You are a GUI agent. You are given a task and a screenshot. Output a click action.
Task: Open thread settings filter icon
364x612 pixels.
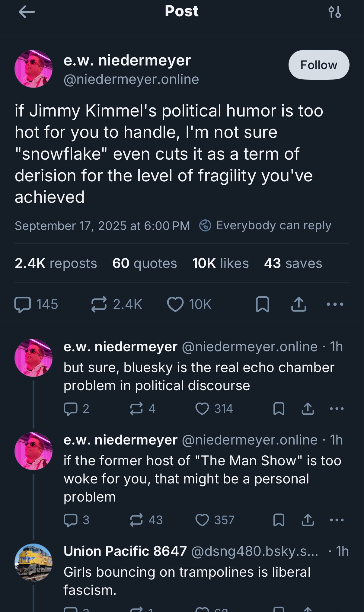click(334, 12)
